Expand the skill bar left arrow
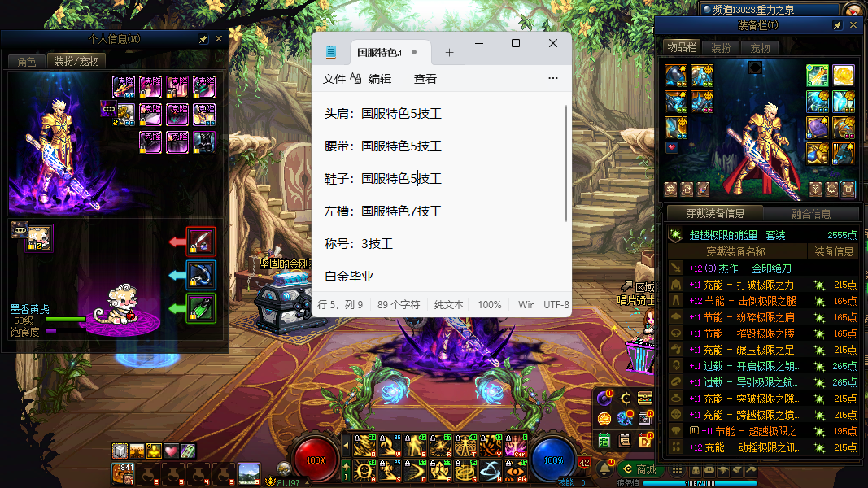The image size is (868, 488). click(346, 445)
